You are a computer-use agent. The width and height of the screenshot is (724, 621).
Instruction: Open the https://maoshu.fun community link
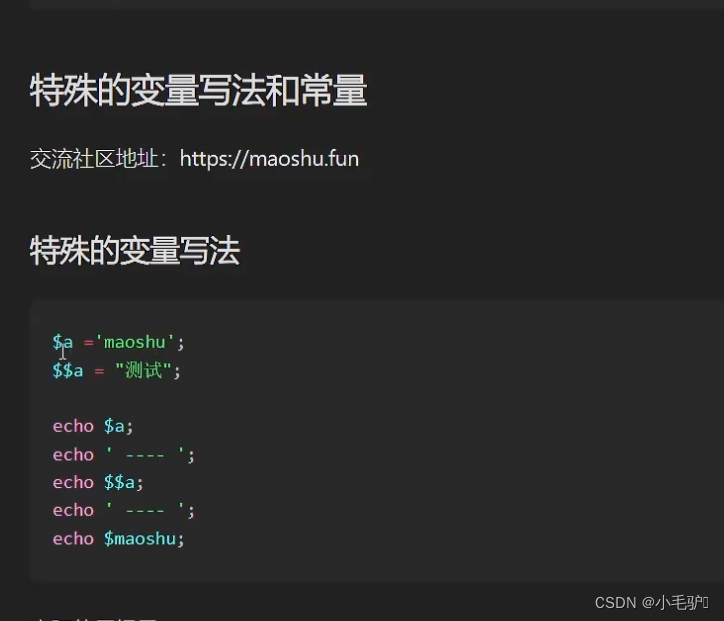[269, 159]
